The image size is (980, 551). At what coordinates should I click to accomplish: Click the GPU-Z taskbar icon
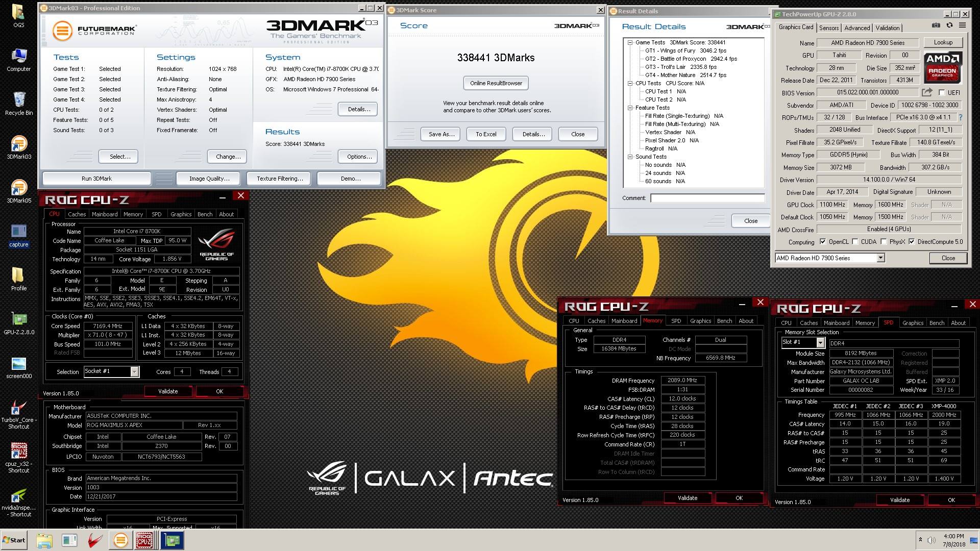coord(173,540)
